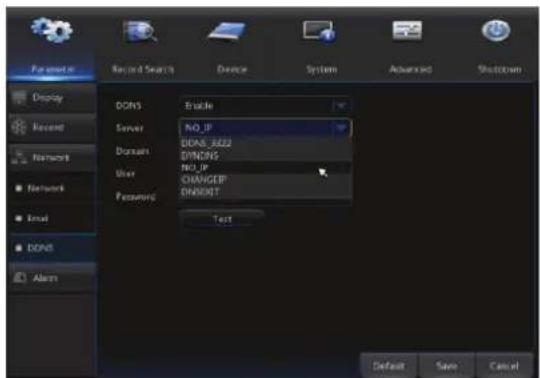Click the Cancel button
This screenshot has width=540, height=378.
504,366
